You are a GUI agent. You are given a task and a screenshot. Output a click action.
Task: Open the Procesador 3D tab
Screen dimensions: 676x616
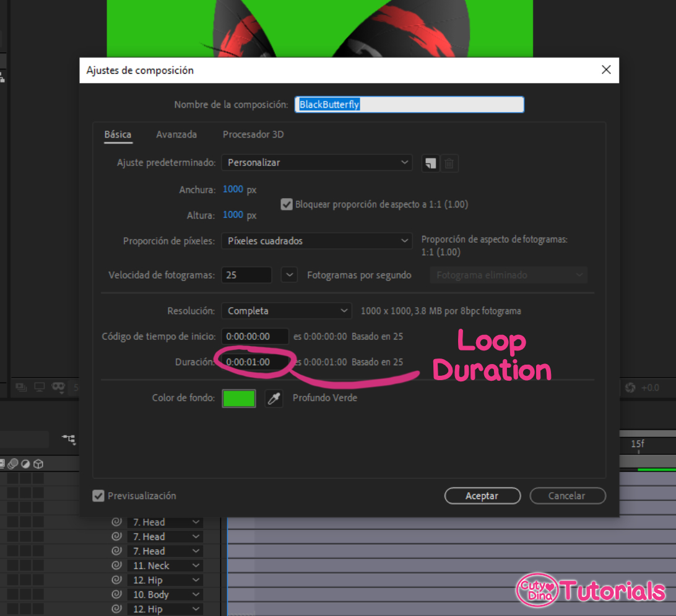pyautogui.click(x=253, y=134)
